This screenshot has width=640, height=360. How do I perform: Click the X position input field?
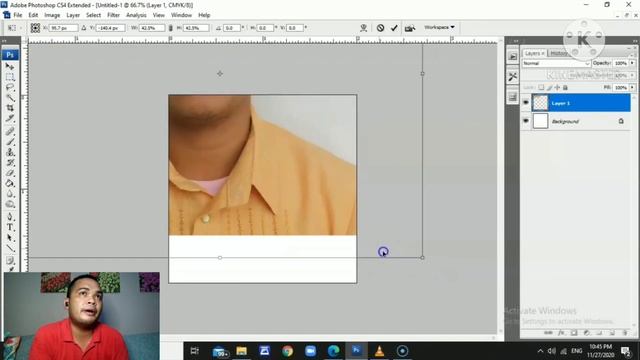point(64,28)
